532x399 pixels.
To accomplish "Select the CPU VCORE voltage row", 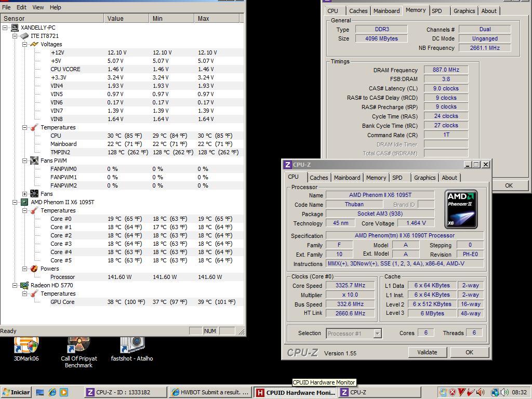I will [147, 69].
